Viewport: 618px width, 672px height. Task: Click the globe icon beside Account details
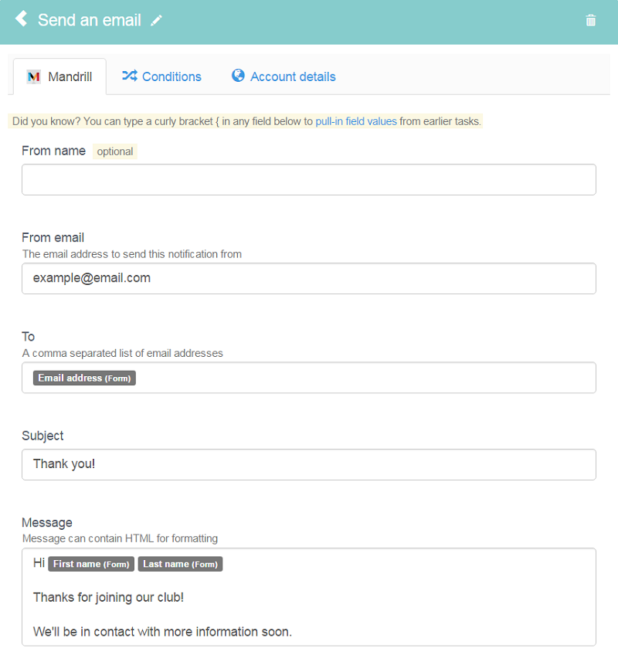pos(238,76)
